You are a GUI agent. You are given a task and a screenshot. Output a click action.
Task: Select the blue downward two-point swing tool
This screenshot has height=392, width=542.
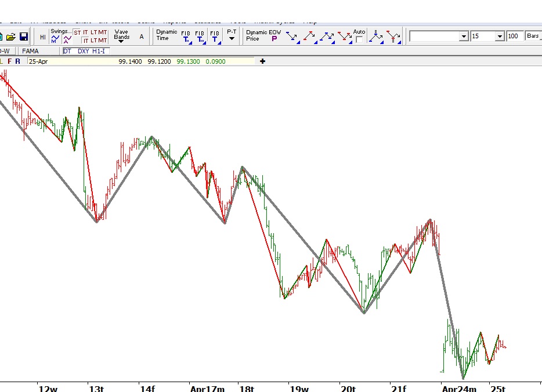[293, 37]
